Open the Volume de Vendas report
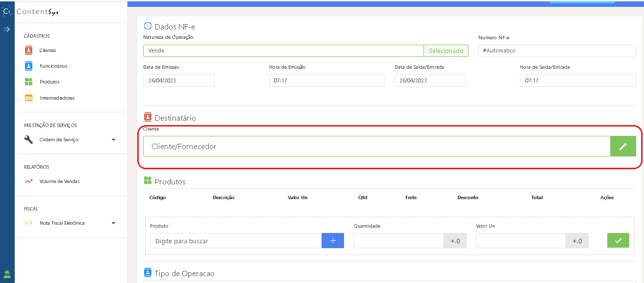 [x=59, y=181]
